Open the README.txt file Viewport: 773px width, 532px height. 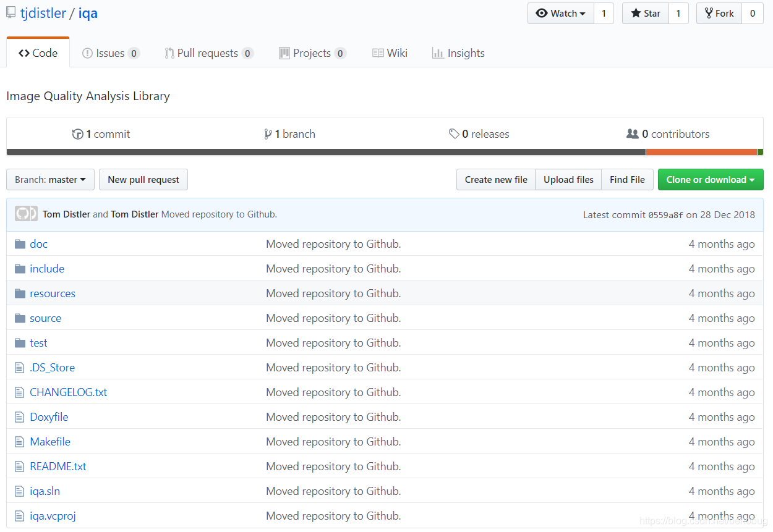click(x=58, y=467)
